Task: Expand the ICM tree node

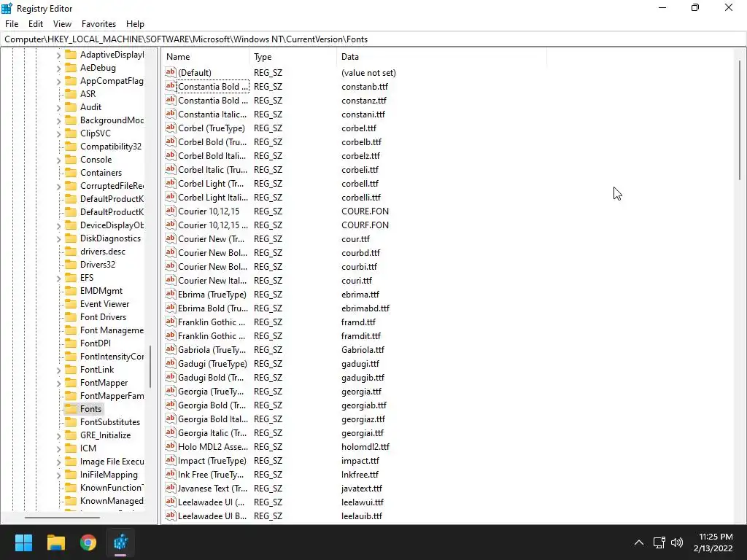Action: (x=58, y=448)
